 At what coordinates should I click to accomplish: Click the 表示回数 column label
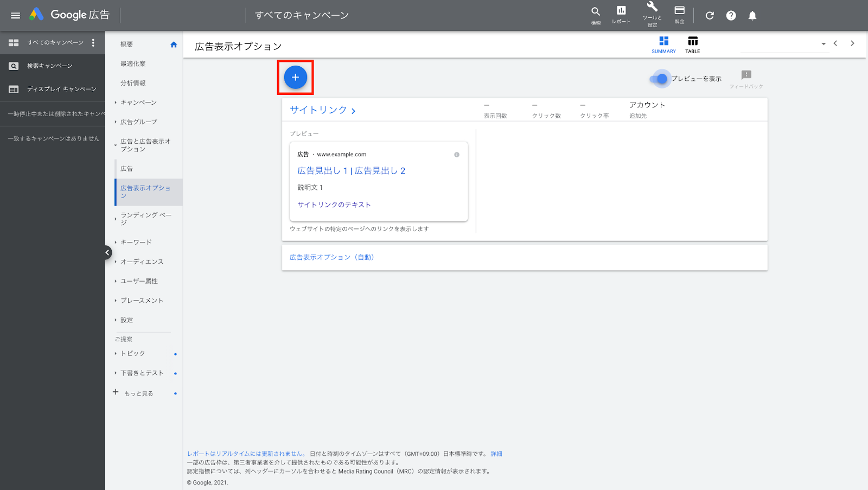click(x=495, y=116)
